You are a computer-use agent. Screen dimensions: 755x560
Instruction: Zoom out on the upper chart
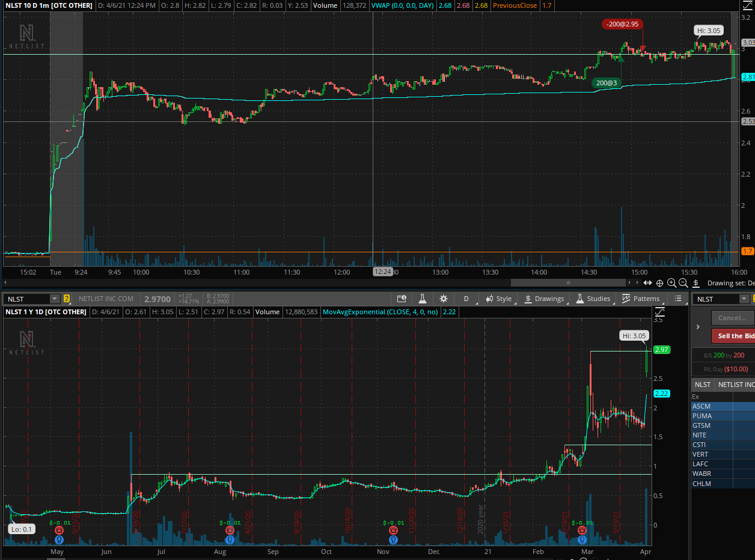point(683,283)
